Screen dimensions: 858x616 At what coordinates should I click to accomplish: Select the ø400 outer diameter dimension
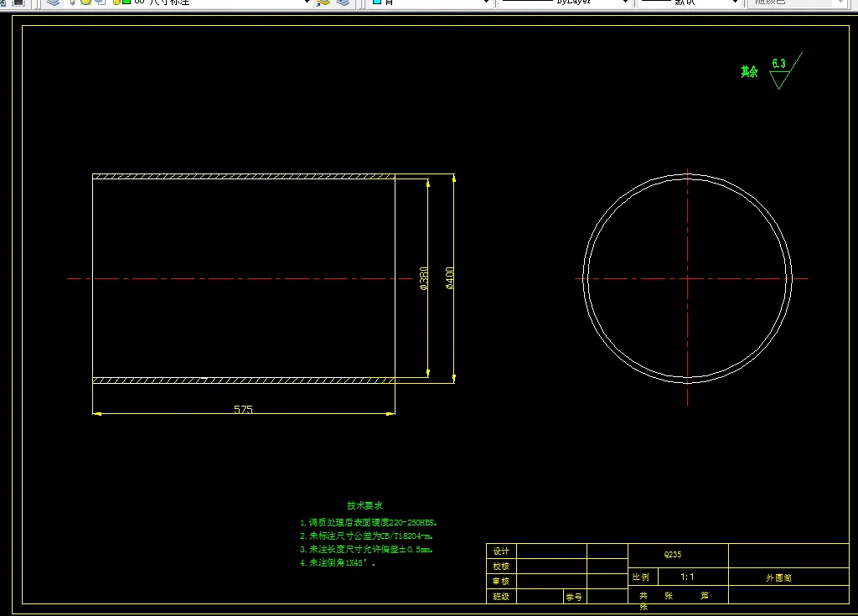tap(449, 278)
